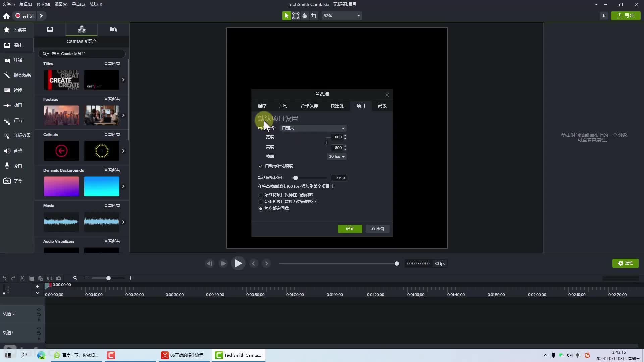Click the download arrow icon near 导出
This screenshot has width=644, height=362.
(x=603, y=16)
